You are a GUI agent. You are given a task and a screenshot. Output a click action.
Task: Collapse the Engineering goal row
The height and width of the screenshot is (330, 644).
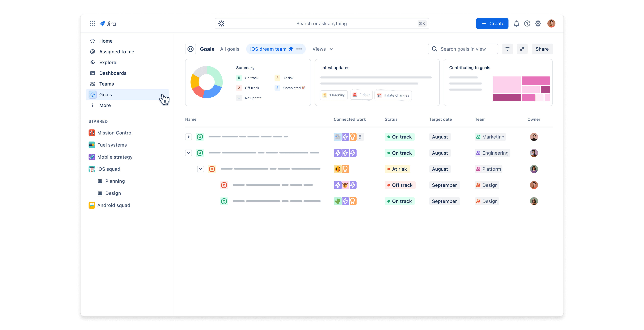pos(189,153)
